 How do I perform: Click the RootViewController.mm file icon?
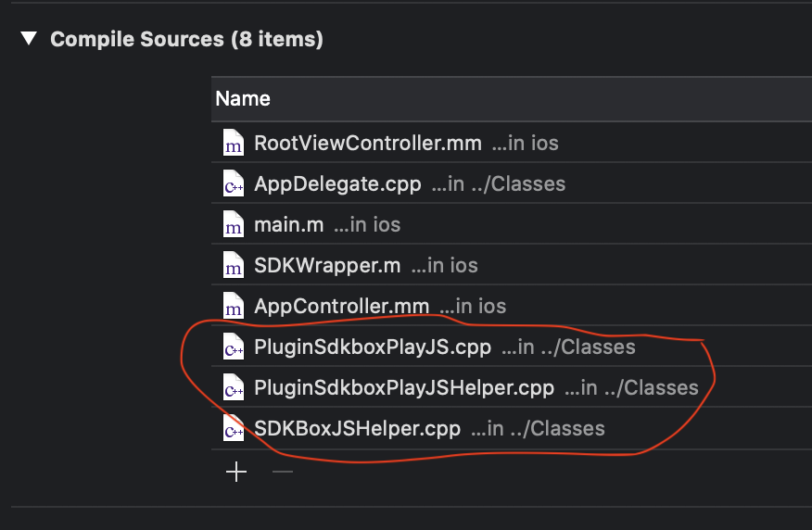(233, 144)
